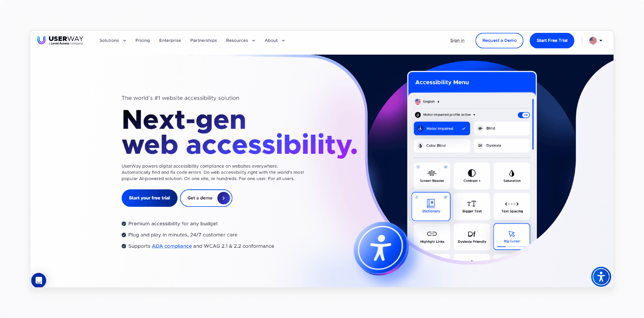The image size is (644, 318).
Task: Toggle the Bigger Text option
Action: point(471,205)
